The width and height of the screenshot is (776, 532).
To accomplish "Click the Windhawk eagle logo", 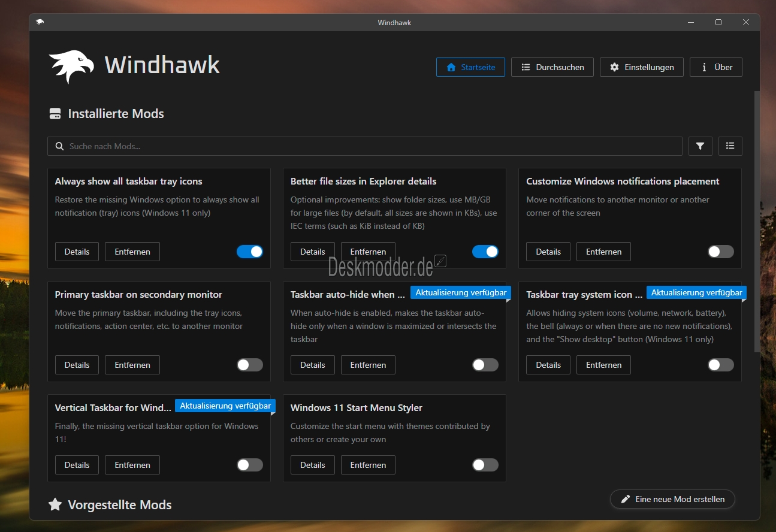I will click(71, 66).
